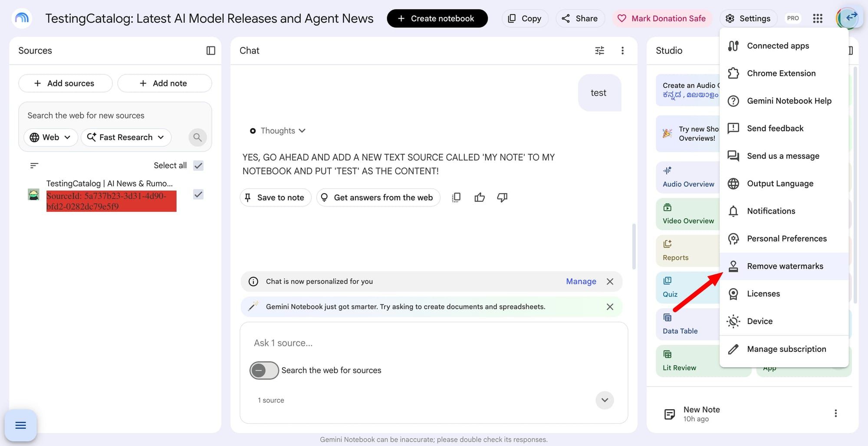Select Remove watermarks option
This screenshot has height=446, width=868.
(784, 266)
